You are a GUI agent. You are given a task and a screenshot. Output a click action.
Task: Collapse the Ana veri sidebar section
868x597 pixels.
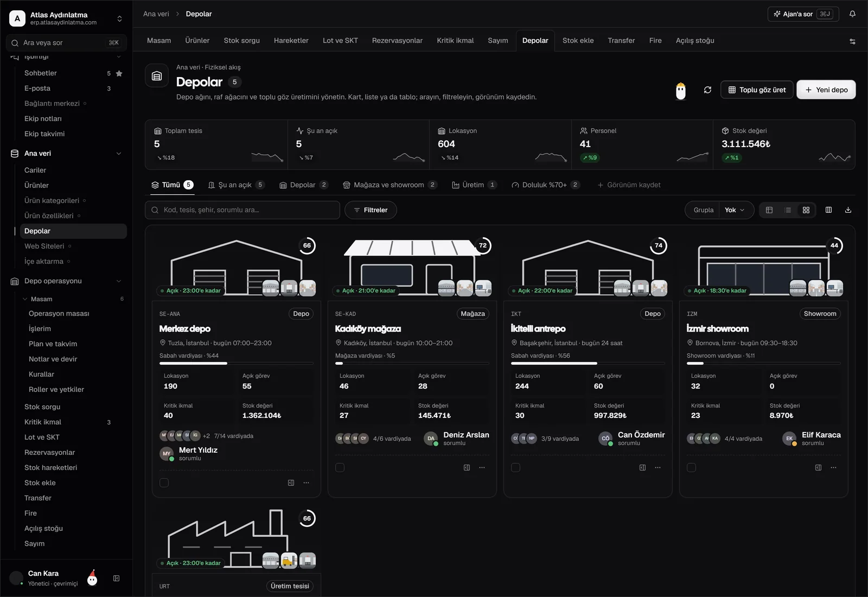[x=119, y=154]
